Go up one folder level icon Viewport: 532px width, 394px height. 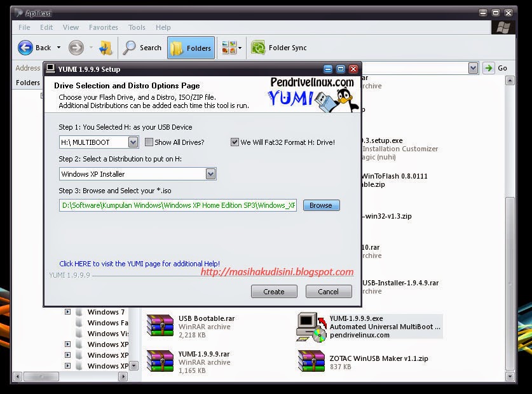coord(106,48)
